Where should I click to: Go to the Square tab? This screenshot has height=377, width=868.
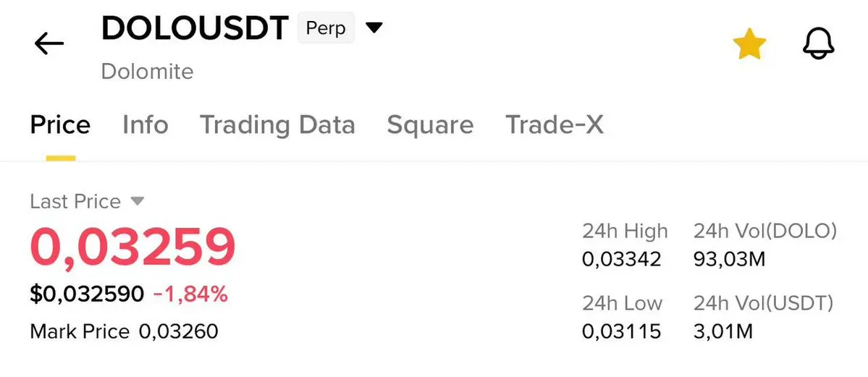tap(430, 125)
